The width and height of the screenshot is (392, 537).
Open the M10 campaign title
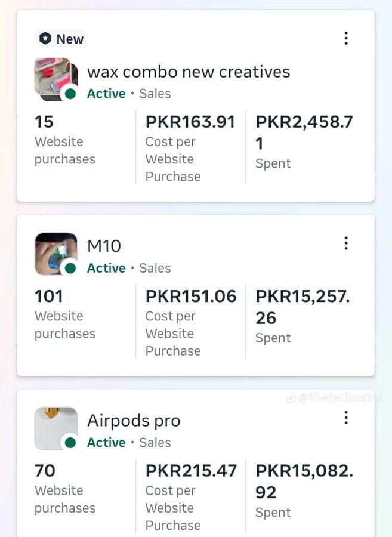[x=104, y=246]
